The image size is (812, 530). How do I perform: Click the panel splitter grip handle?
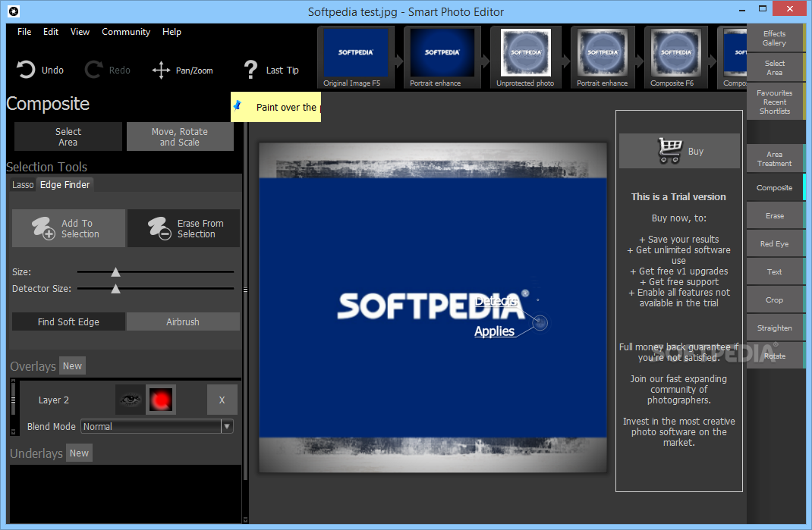coord(245,290)
